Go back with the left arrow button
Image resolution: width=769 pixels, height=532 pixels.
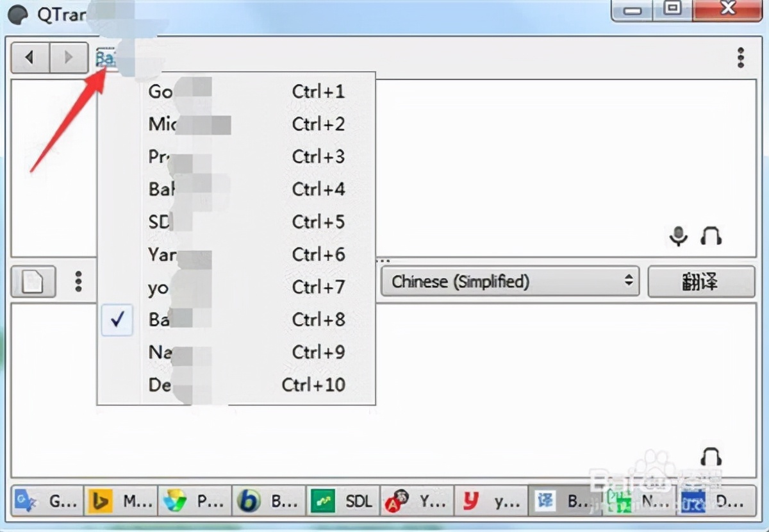tap(29, 58)
